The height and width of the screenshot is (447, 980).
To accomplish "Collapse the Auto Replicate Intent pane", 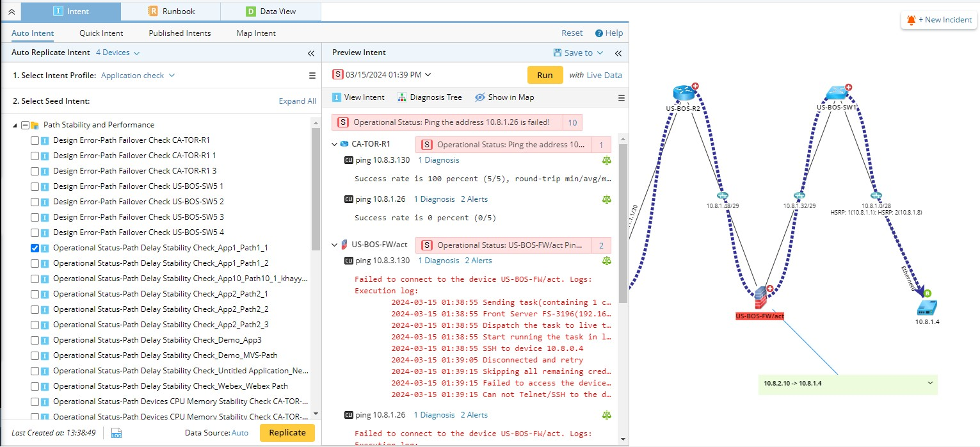I will 311,53.
